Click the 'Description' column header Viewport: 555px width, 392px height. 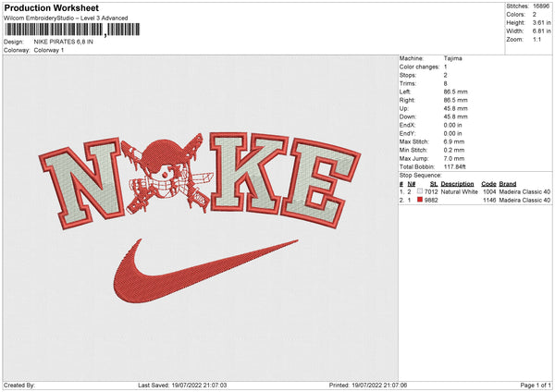click(457, 184)
